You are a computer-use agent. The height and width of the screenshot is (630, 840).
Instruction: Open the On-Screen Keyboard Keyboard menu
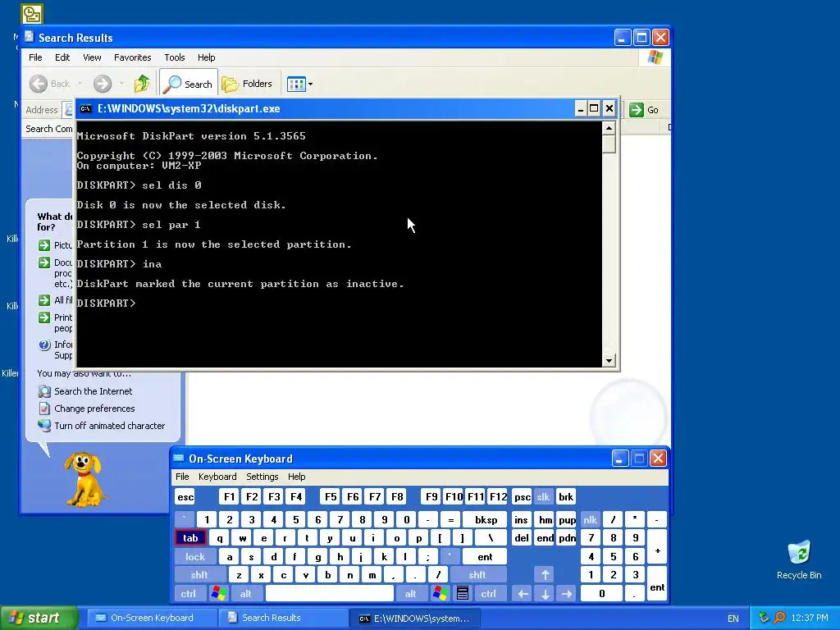pos(217,477)
